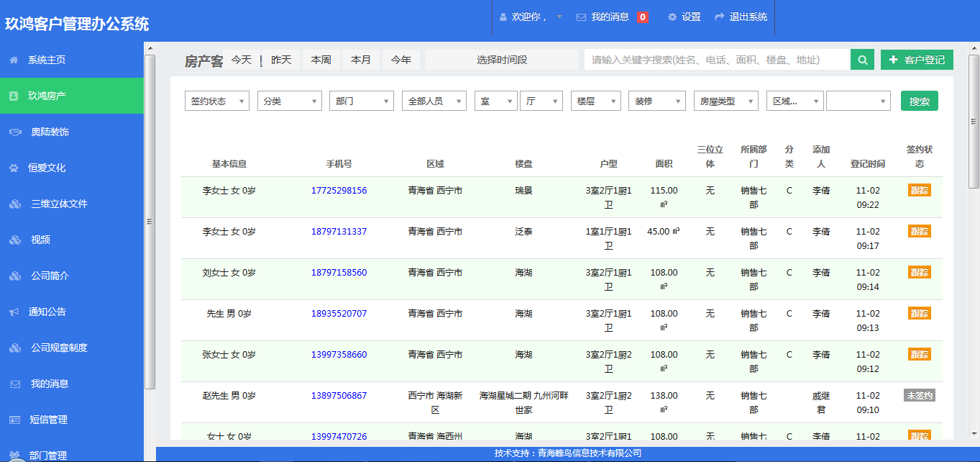Click the arrow icon for 退出系统

point(719,17)
